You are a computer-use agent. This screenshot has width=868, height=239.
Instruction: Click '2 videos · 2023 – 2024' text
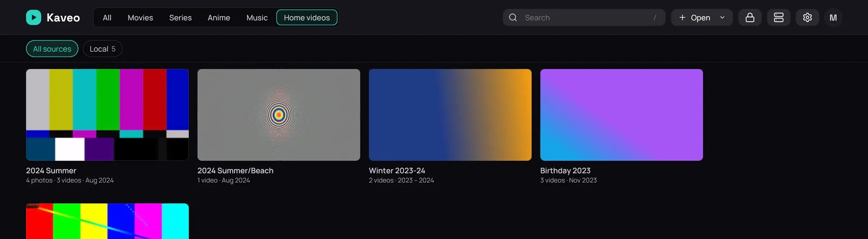tap(401, 180)
